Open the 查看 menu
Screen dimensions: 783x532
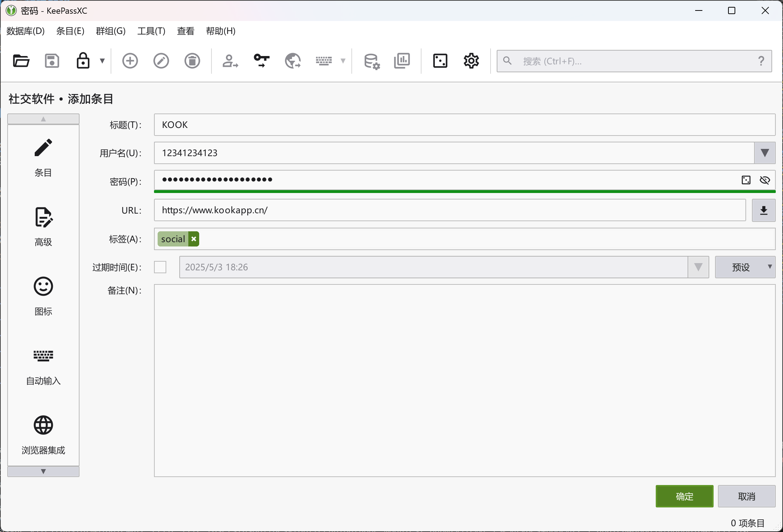tap(186, 31)
